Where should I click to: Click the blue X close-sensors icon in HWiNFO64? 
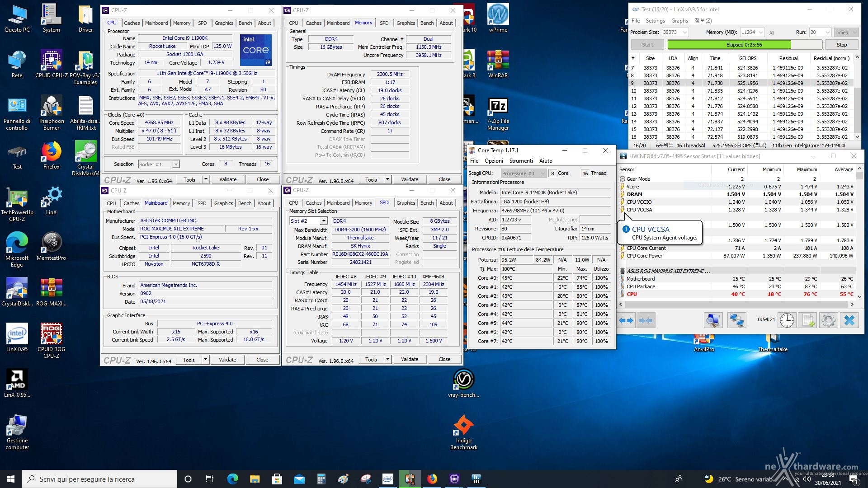[849, 320]
